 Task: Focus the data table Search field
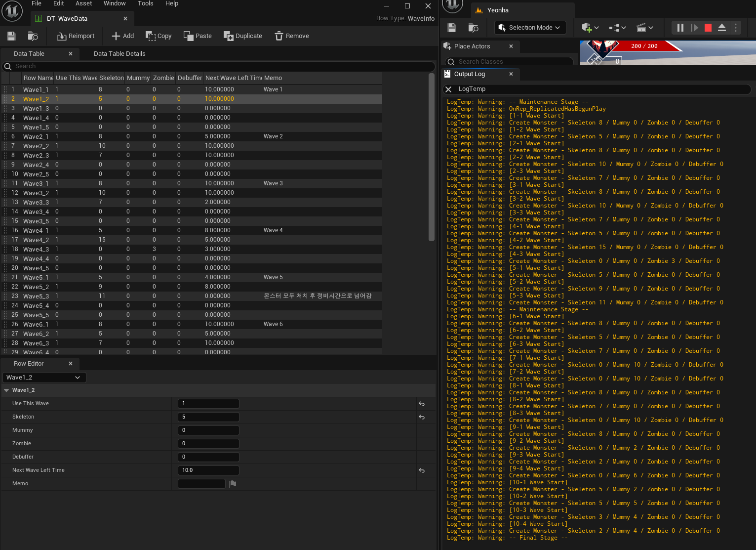coord(219,66)
